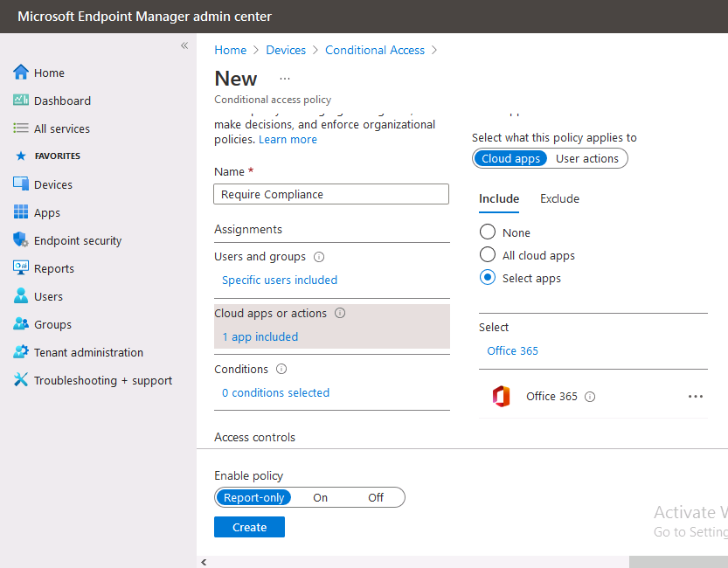
Task: Click the Learn more link
Action: [x=288, y=139]
